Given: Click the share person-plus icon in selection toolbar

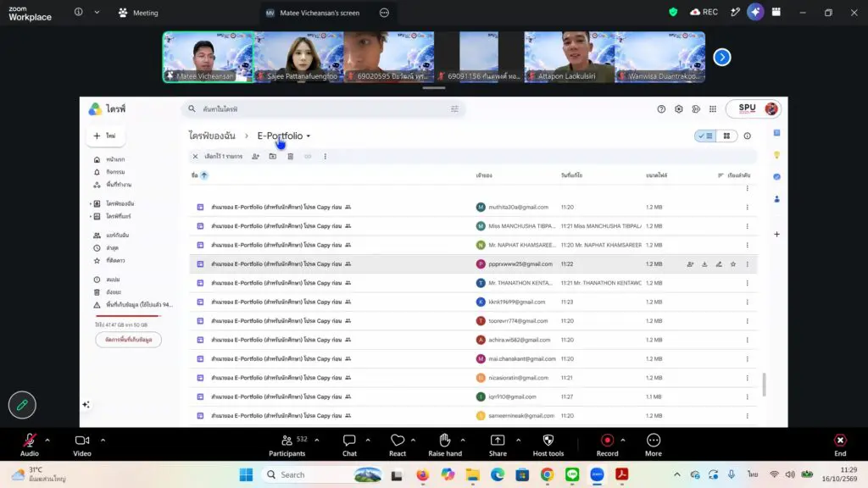Looking at the screenshot, I should 255,157.
